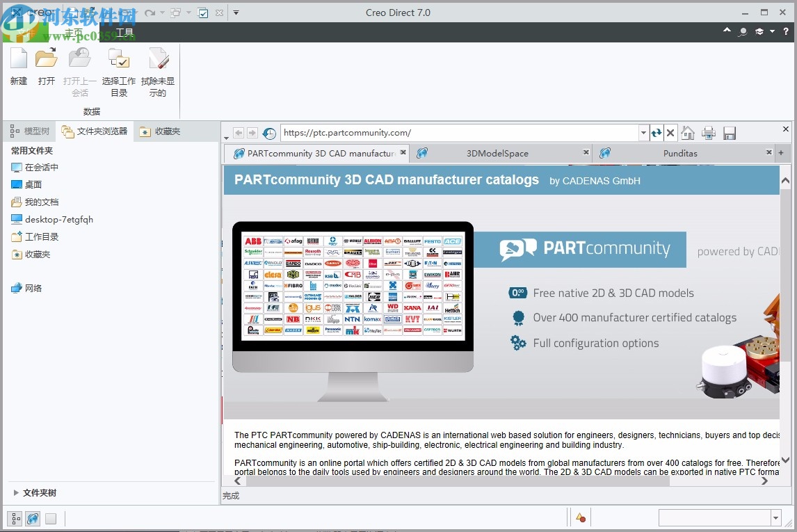Click the graduation cap learning icon
This screenshot has height=532, width=797.
click(759, 31)
